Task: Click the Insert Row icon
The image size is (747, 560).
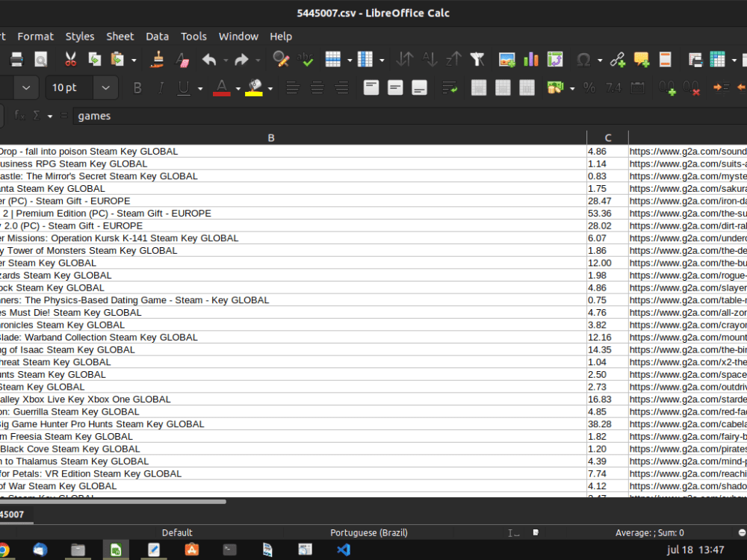Action: point(332,60)
